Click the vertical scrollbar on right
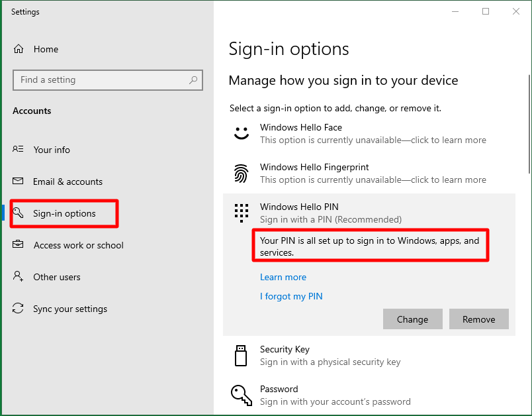Viewport: 532px width, 416px height. 529,125
